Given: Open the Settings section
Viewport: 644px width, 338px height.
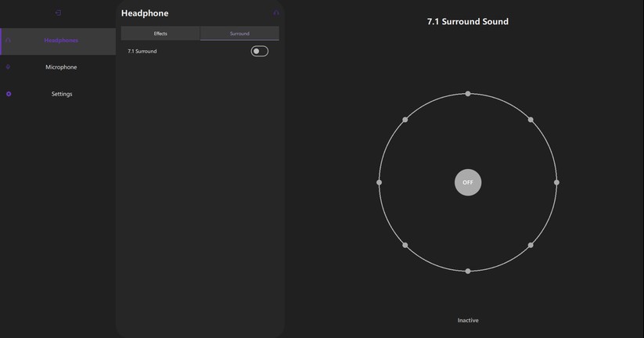Looking at the screenshot, I should pyautogui.click(x=58, y=94).
